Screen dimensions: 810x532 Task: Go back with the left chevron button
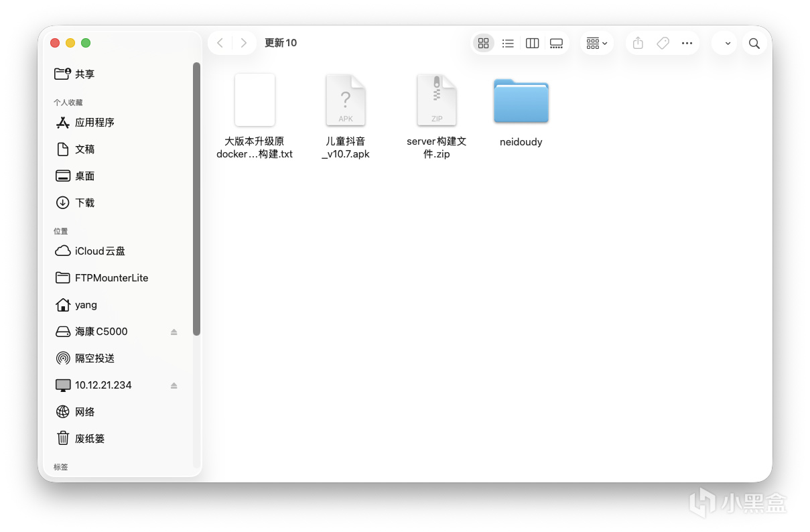220,43
